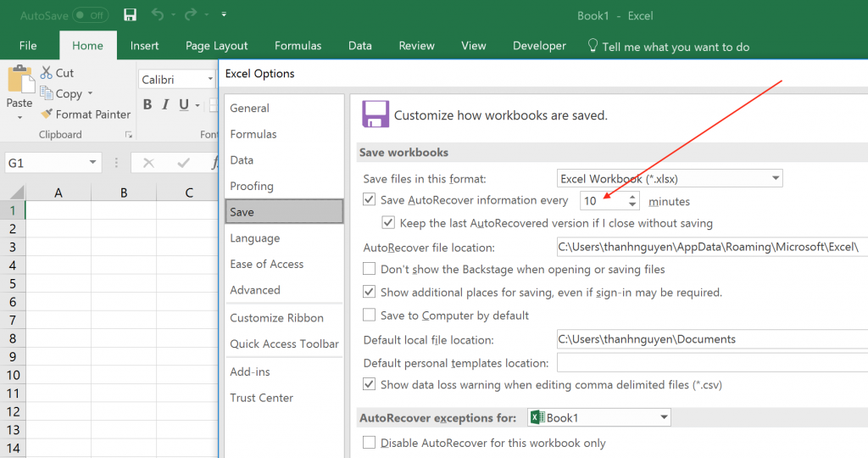Image resolution: width=868 pixels, height=458 pixels.
Task: Open Add-ins options category
Action: coord(284,371)
